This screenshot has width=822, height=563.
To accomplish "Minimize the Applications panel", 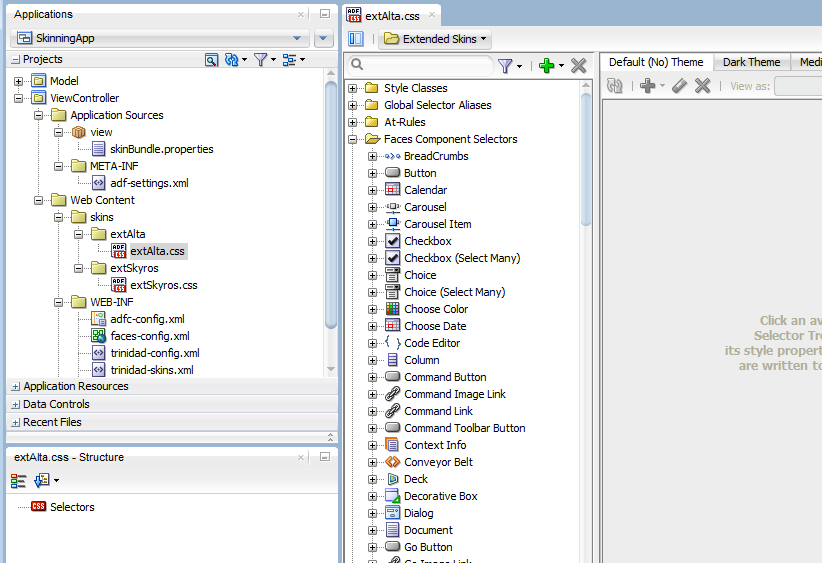I will (x=325, y=14).
